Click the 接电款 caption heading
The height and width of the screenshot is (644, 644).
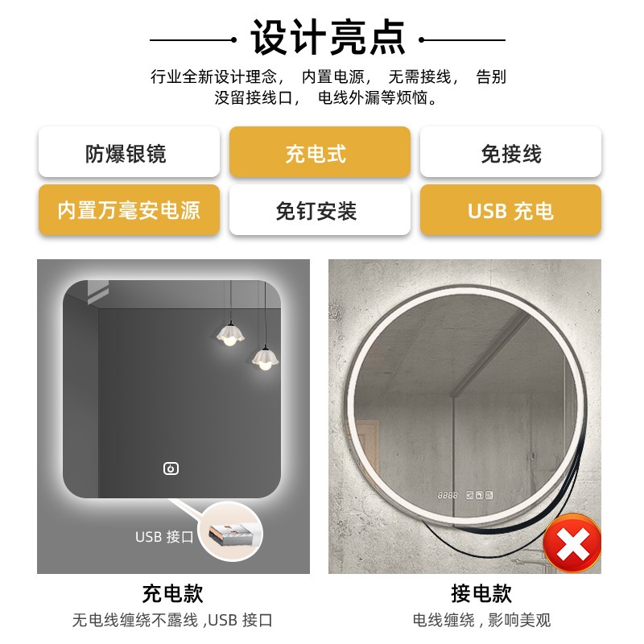[481, 593]
